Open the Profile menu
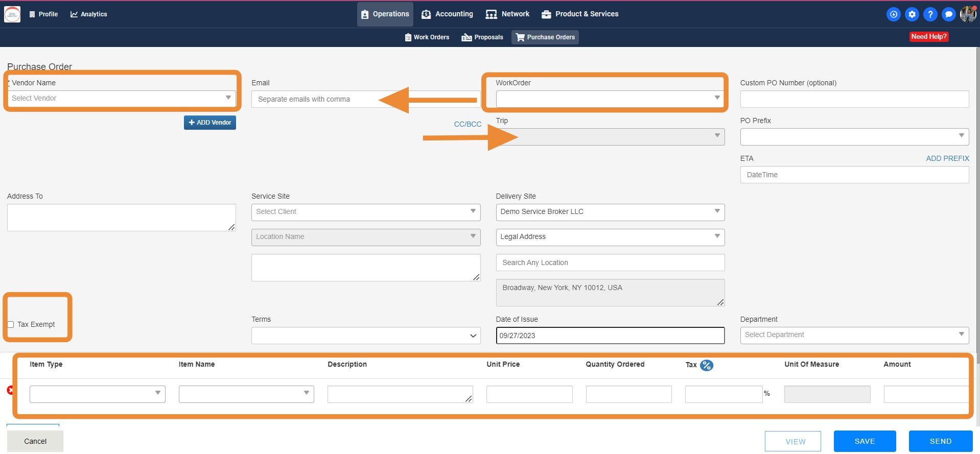This screenshot has width=980, height=454. [43, 14]
